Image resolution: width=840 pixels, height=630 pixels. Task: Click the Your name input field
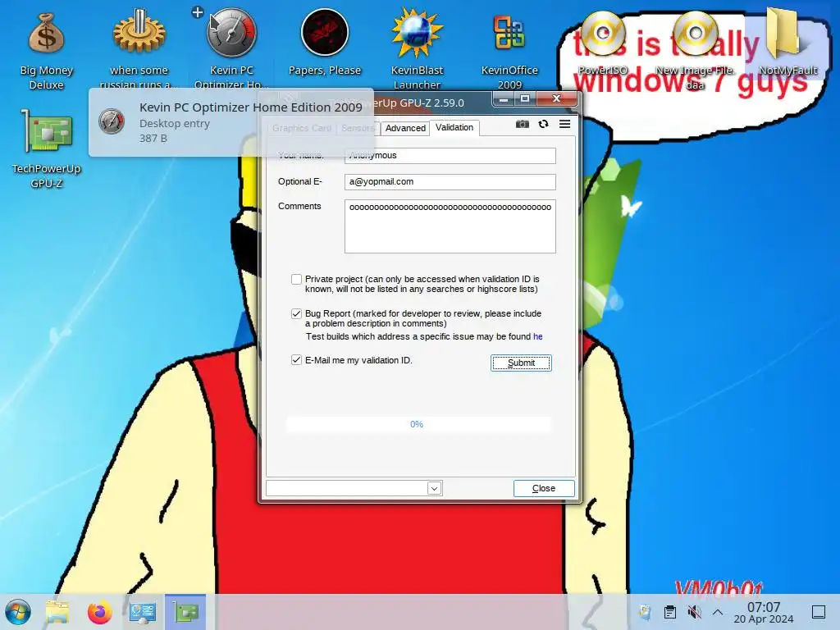tap(450, 155)
